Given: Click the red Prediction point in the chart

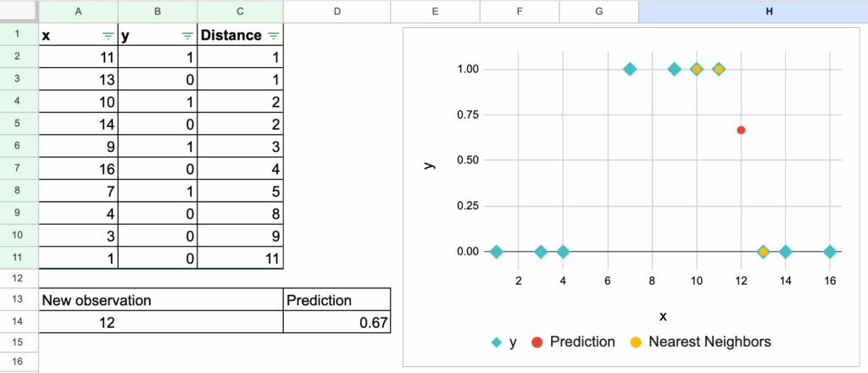Looking at the screenshot, I should [741, 130].
